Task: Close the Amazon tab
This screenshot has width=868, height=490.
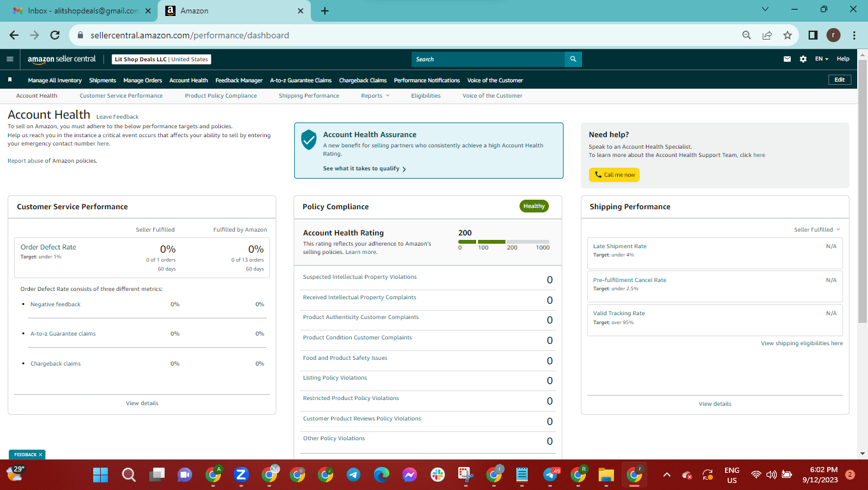Action: [301, 11]
